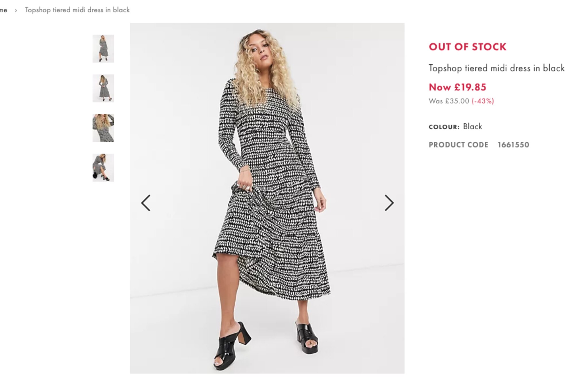This screenshot has width=588, height=392.
Task: Click the -43% discount text
Action: pyautogui.click(x=483, y=101)
